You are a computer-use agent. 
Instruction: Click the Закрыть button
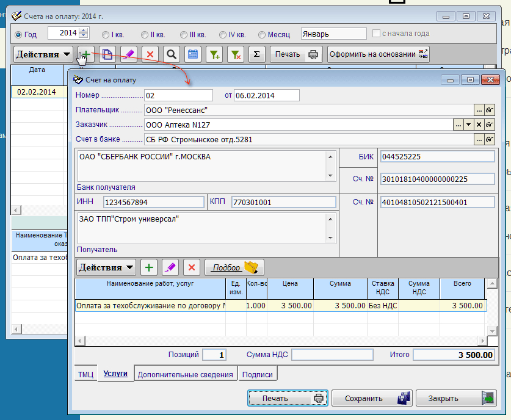(456, 398)
